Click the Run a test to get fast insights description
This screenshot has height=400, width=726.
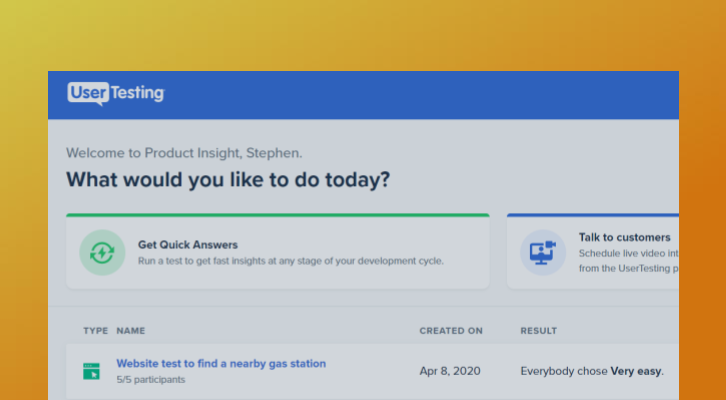(x=291, y=261)
